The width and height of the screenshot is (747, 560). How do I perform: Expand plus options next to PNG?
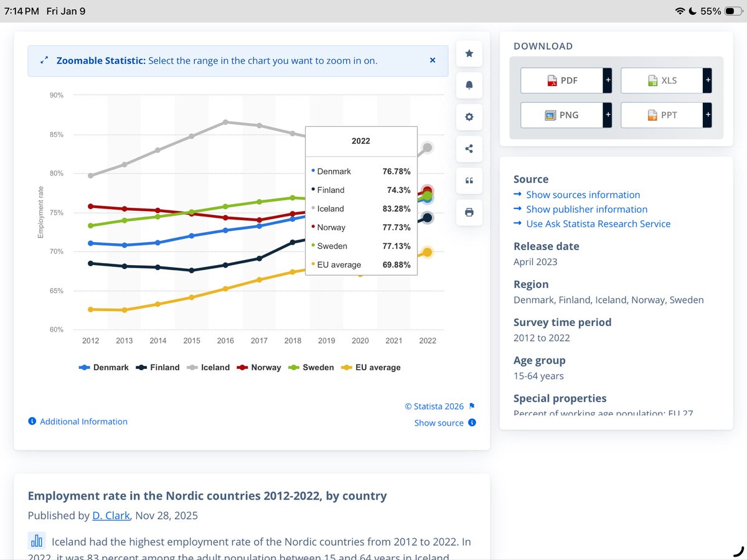608,115
